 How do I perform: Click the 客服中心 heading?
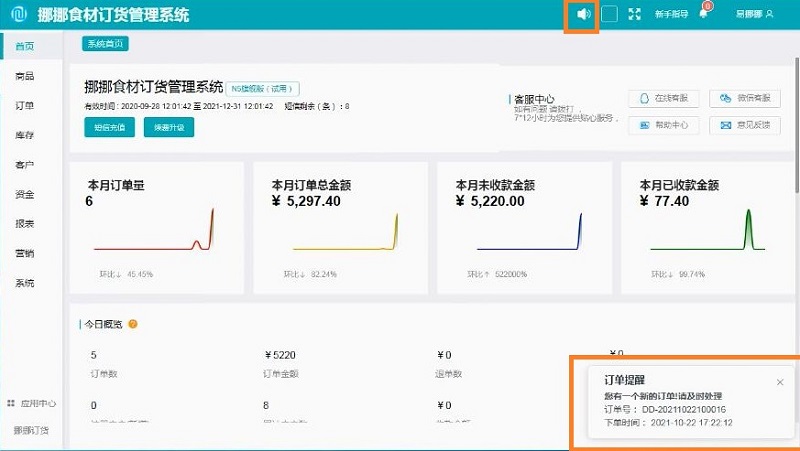(x=534, y=99)
